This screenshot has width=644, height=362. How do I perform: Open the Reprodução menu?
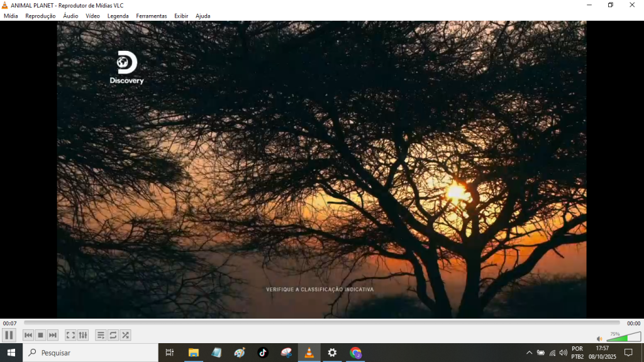point(40,16)
